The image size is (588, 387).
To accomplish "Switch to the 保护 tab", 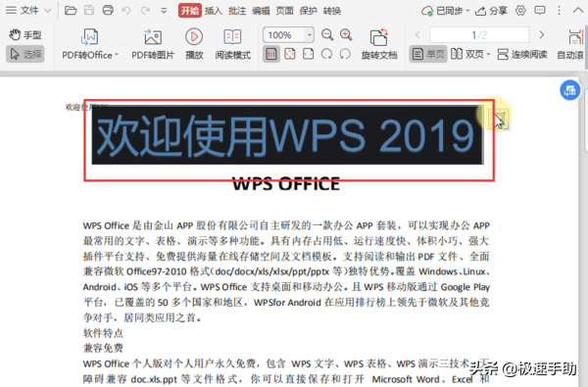I will coord(309,11).
